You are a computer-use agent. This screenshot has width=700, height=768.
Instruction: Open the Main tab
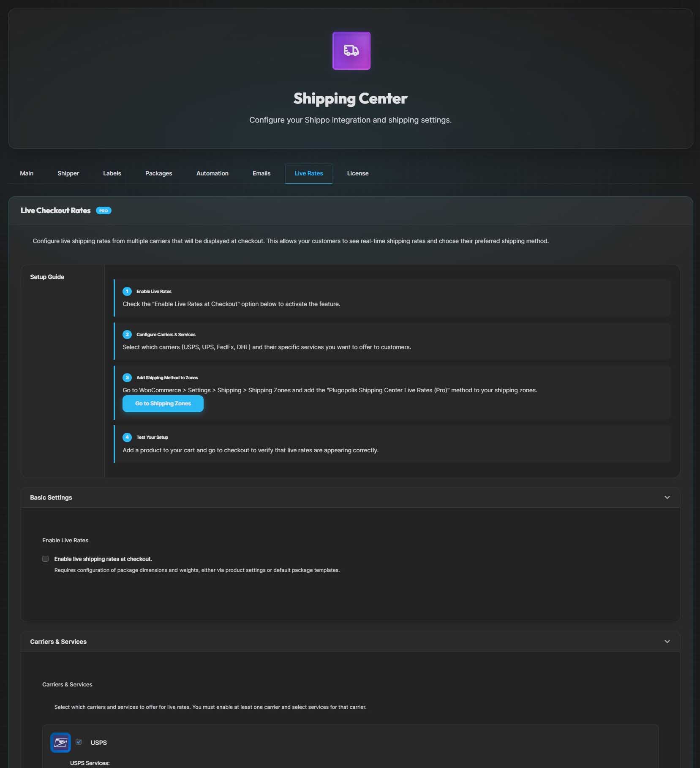pos(27,173)
